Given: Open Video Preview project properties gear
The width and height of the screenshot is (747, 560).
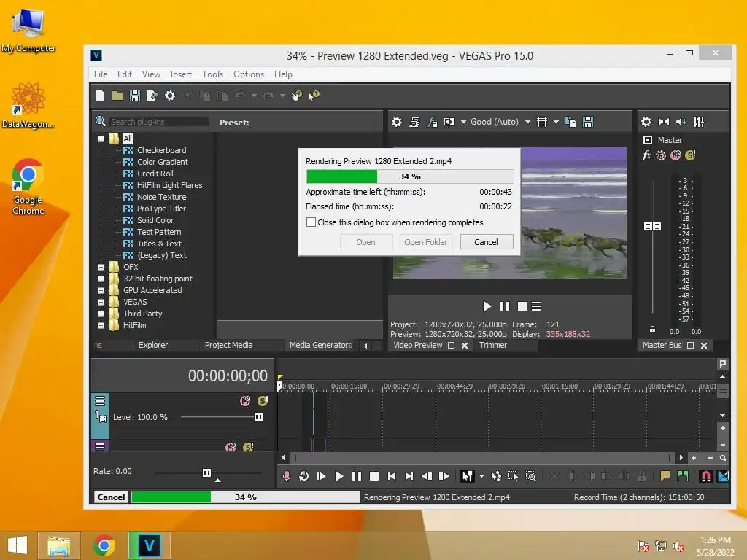Looking at the screenshot, I should pos(397,122).
